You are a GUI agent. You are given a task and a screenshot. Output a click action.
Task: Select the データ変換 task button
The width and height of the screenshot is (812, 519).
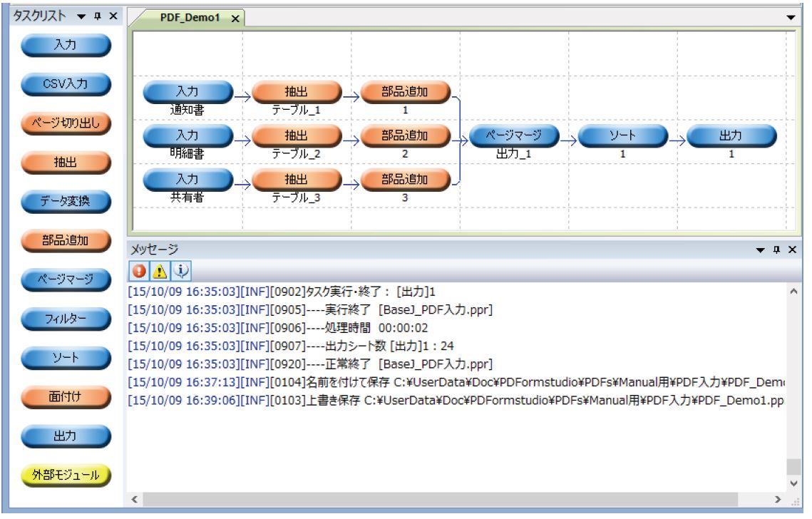click(66, 201)
